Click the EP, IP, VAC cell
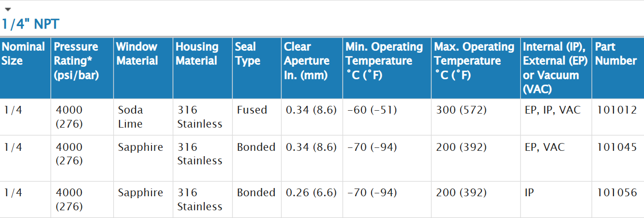The image size is (644, 218). 553,110
